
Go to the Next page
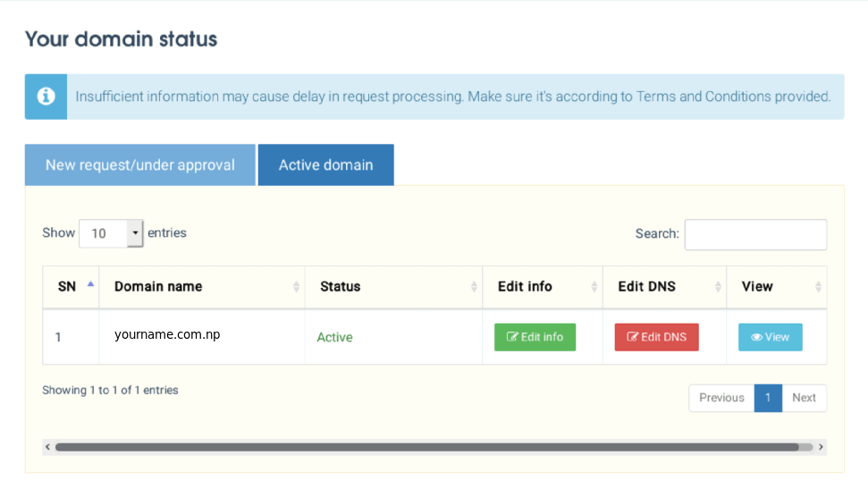(804, 398)
